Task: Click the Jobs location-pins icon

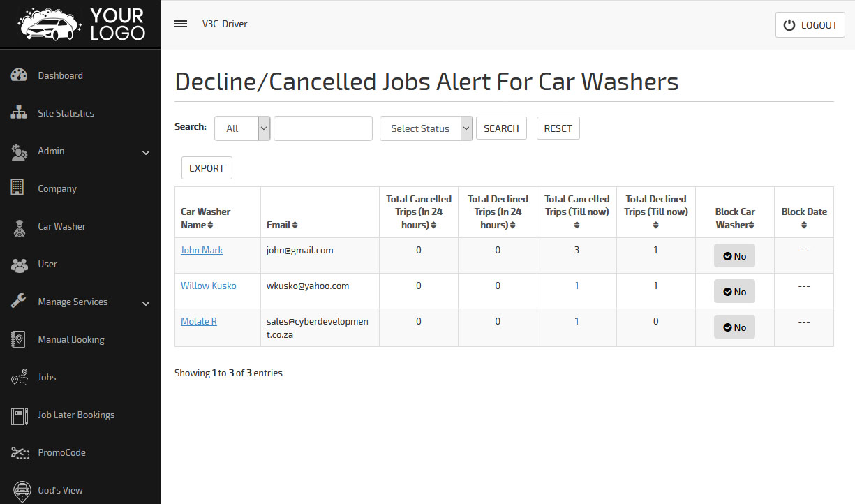Action: point(19,377)
